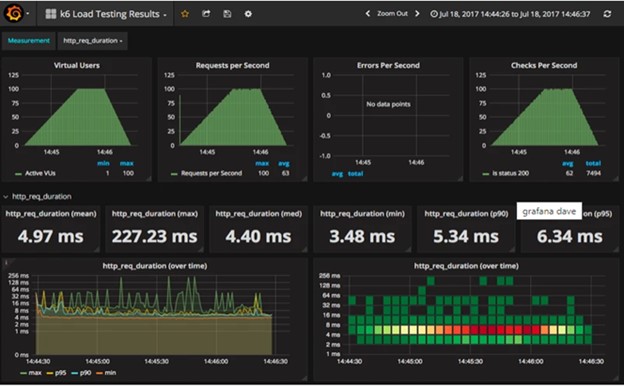Shift time range backward with left arrow
Screen dimensions: 624x387
click(368, 14)
